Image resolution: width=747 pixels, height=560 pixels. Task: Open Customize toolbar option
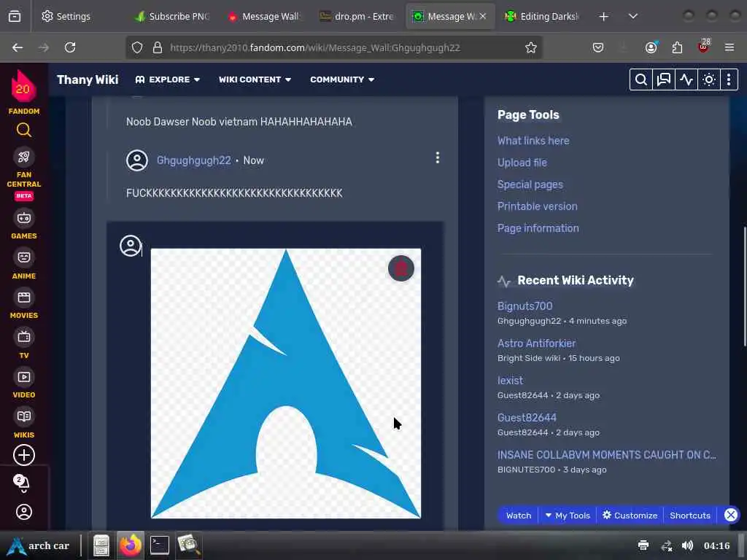click(x=630, y=516)
